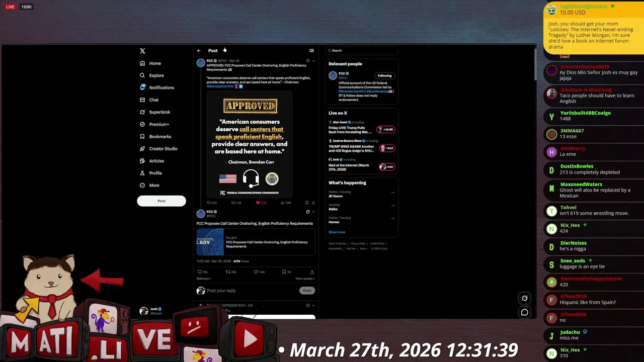644x362 pixels.
Task: Open the Relevant sort dropdown
Action: [204, 279]
